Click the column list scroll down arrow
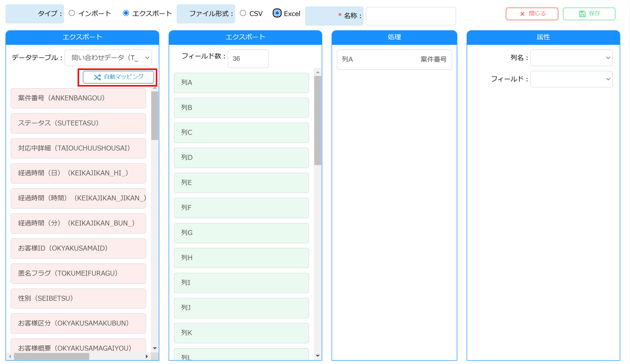 pos(318,356)
